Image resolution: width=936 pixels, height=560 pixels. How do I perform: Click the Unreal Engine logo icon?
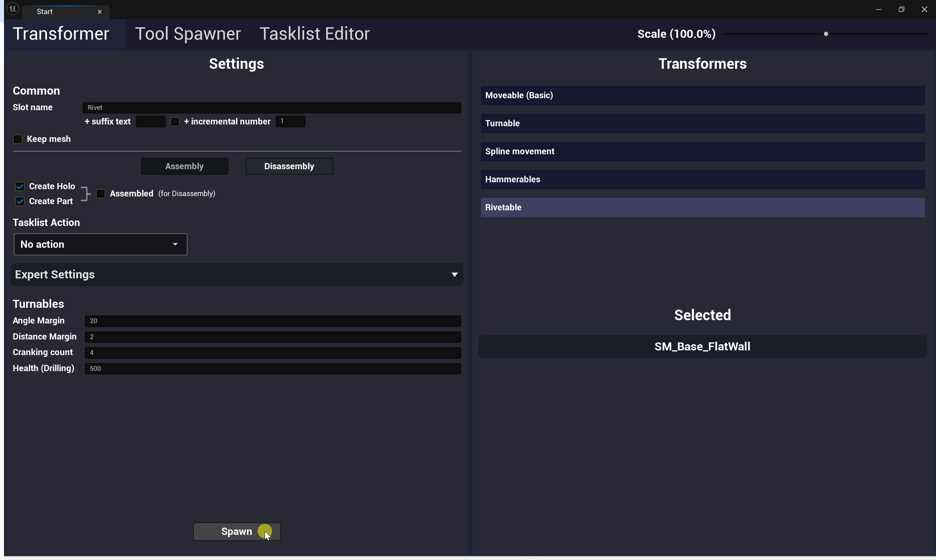pos(13,9)
